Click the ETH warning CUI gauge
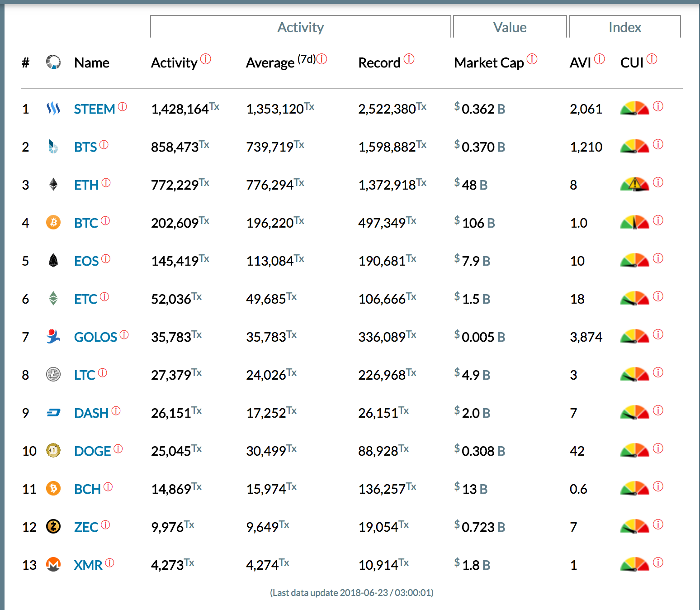 point(635,184)
